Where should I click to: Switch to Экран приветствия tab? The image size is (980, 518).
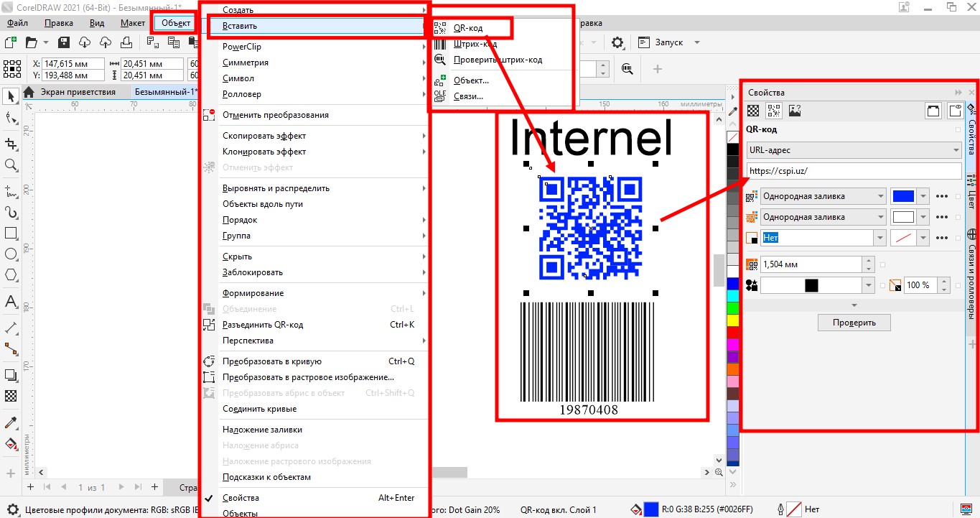[78, 92]
